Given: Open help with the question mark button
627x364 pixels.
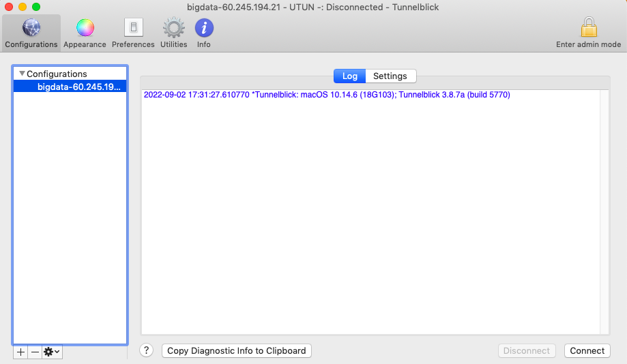Looking at the screenshot, I should pos(147,350).
